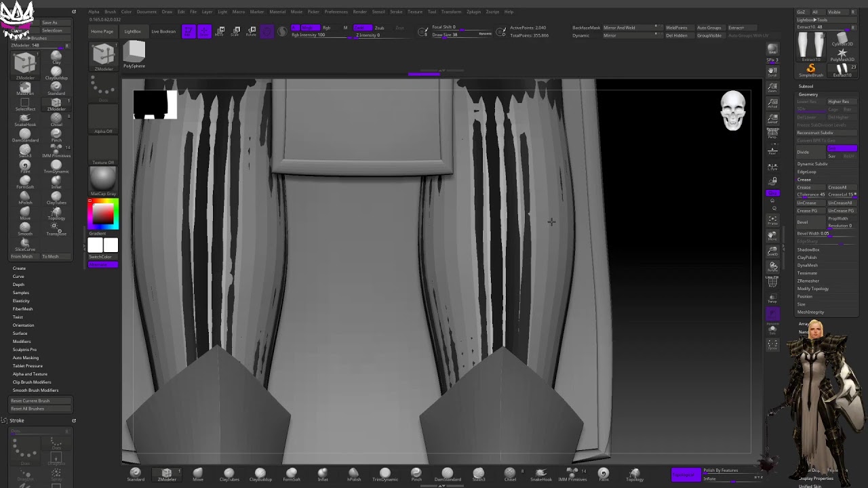Choose the hPolish brush in bottom shelf
Viewport: 868px width, 488px height.
coord(354,474)
